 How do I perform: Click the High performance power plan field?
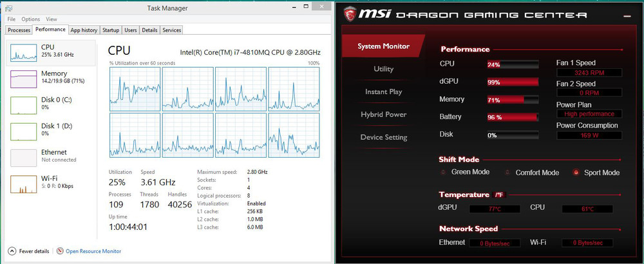tap(589, 114)
